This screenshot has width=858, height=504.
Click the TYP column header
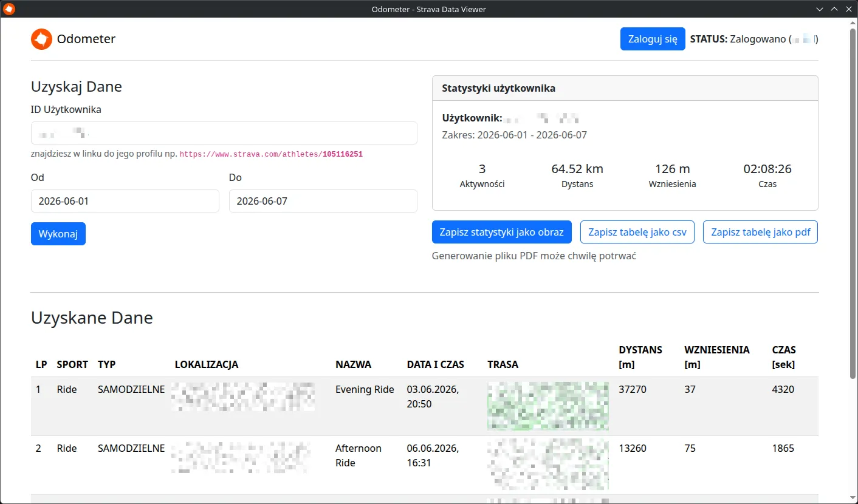pos(107,365)
